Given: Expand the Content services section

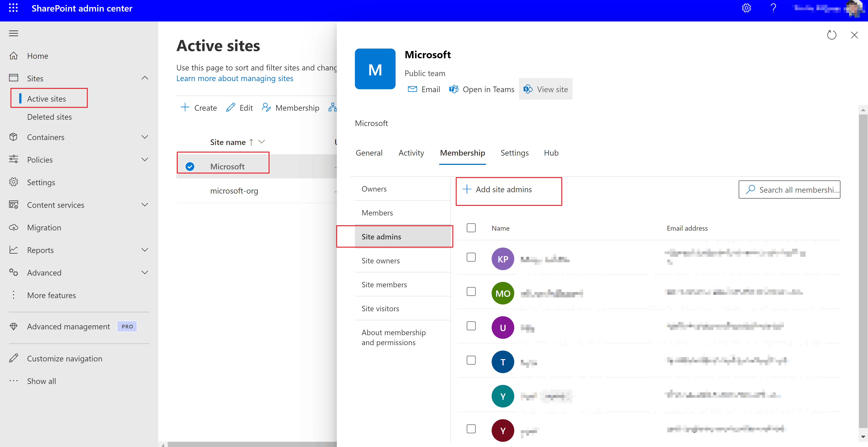Looking at the screenshot, I should click(145, 205).
